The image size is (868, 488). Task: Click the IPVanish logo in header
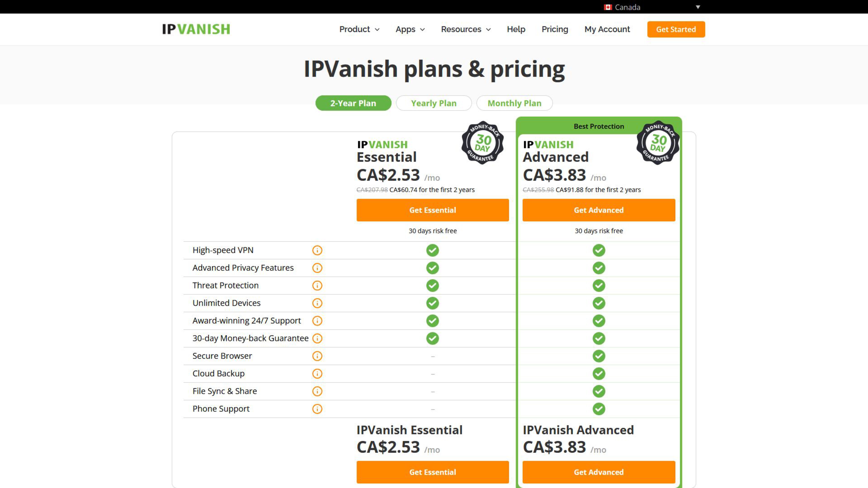click(196, 29)
